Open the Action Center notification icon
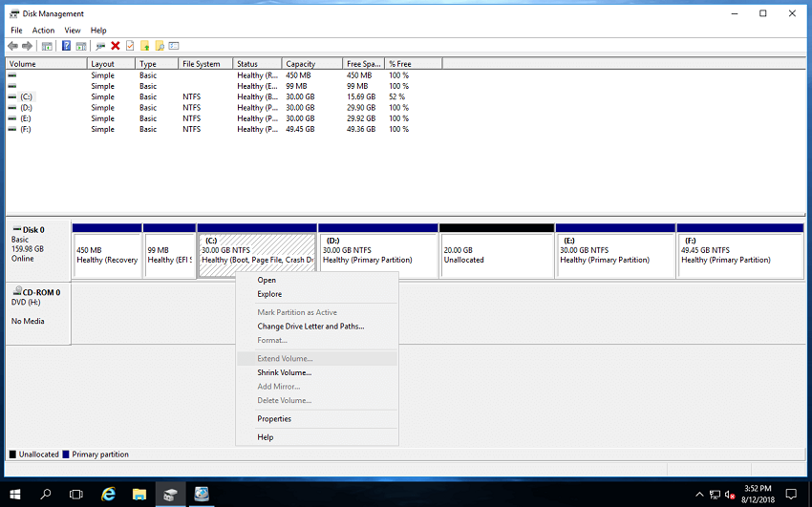Viewport: 812px width, 507px height. point(791,494)
